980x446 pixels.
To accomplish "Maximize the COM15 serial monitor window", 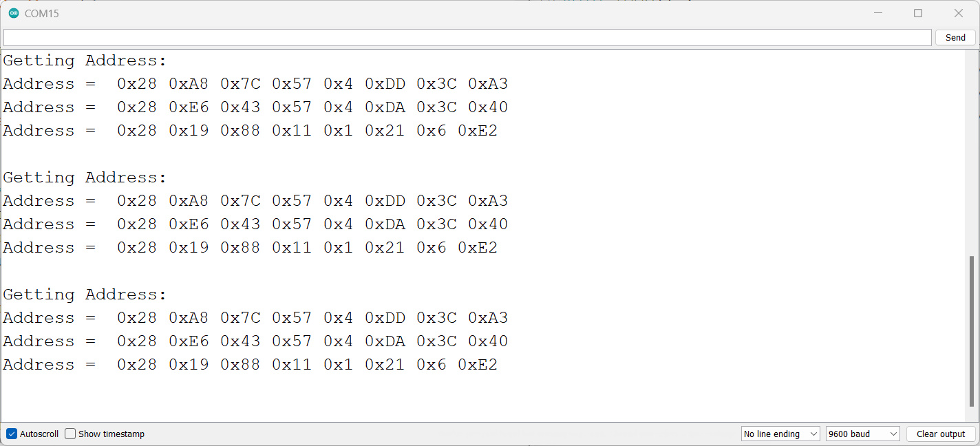I will point(918,13).
